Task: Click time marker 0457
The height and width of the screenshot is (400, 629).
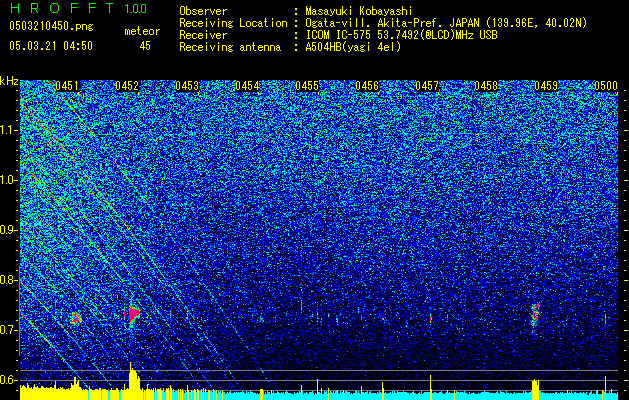Action: (427, 86)
